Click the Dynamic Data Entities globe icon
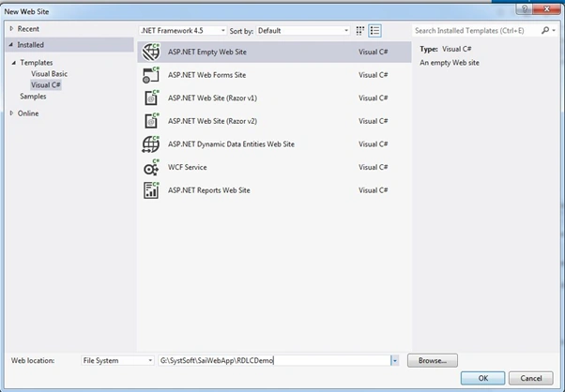Viewport: 565px width, 392px height. point(150,144)
